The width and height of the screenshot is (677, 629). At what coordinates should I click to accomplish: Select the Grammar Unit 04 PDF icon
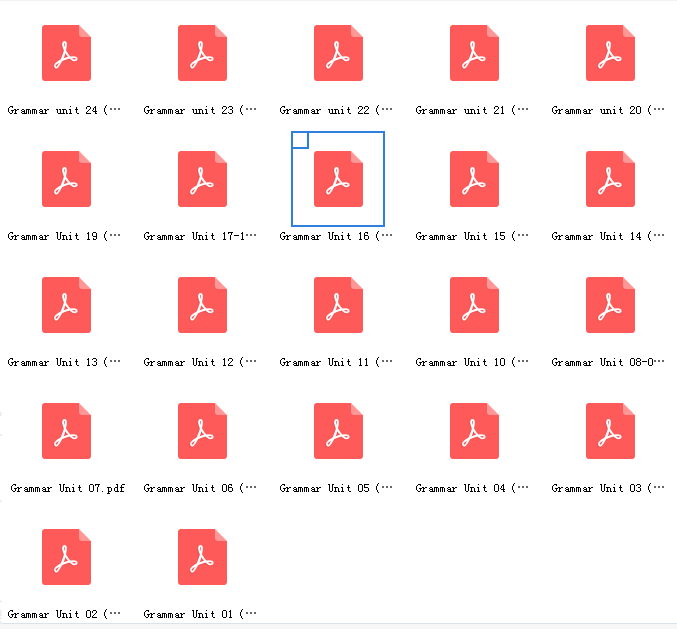click(475, 431)
